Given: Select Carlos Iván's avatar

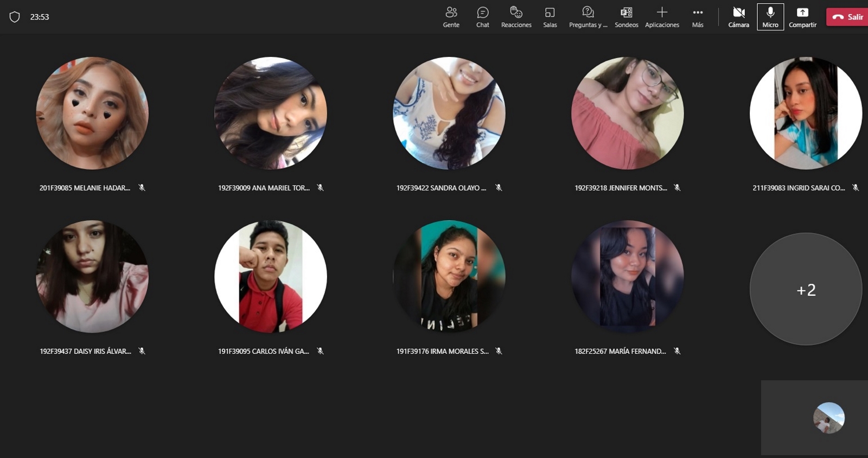Looking at the screenshot, I should click(x=271, y=277).
